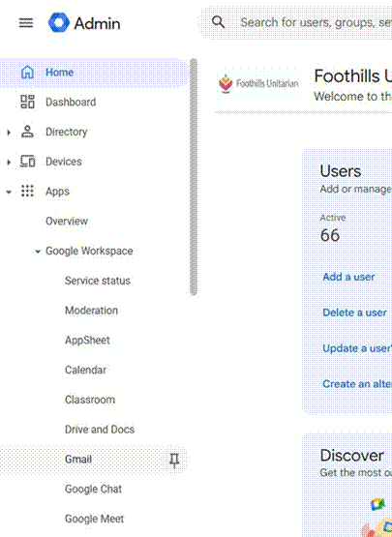This screenshot has width=392, height=537.
Task: Open Google Meet settings
Action: 95,519
